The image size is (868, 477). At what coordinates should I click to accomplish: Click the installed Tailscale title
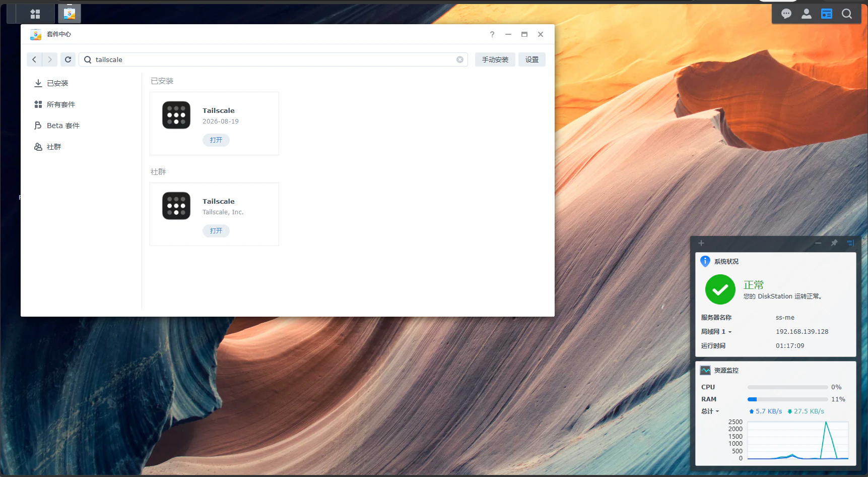[219, 110]
